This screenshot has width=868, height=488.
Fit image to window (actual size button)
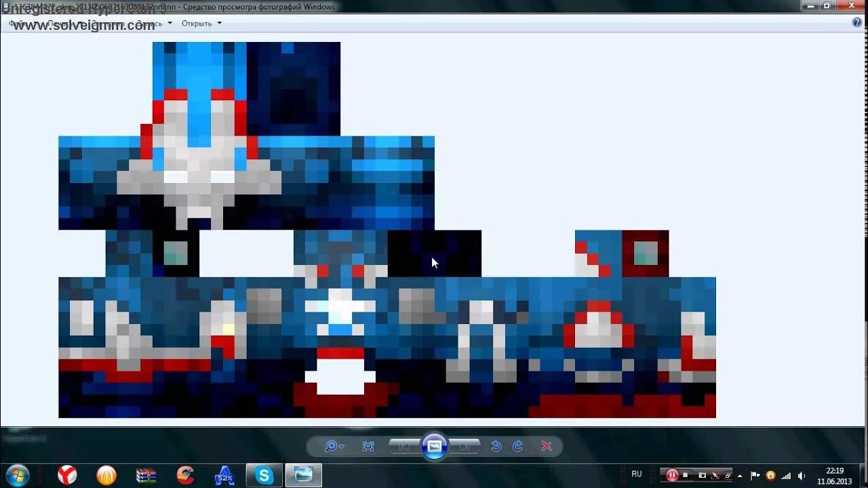[x=368, y=446]
